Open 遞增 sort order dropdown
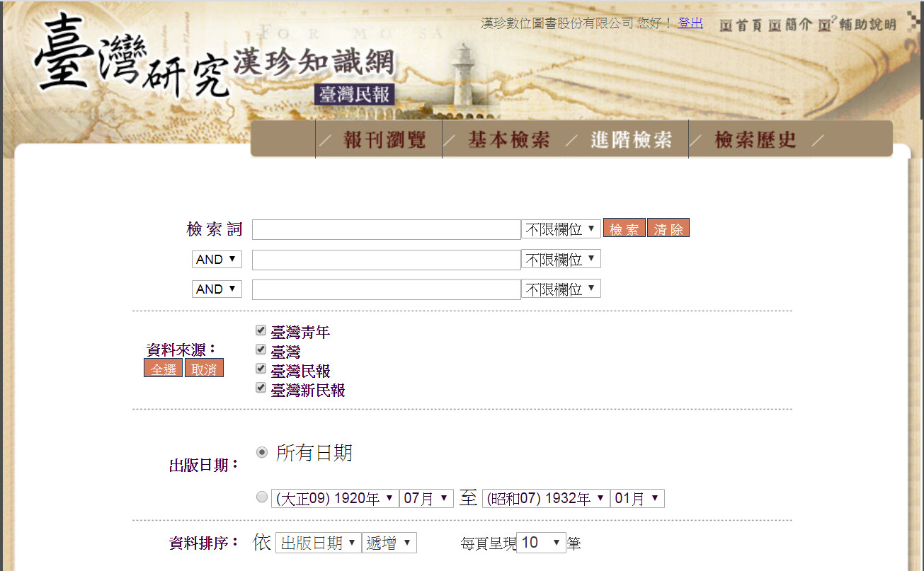 [x=389, y=543]
